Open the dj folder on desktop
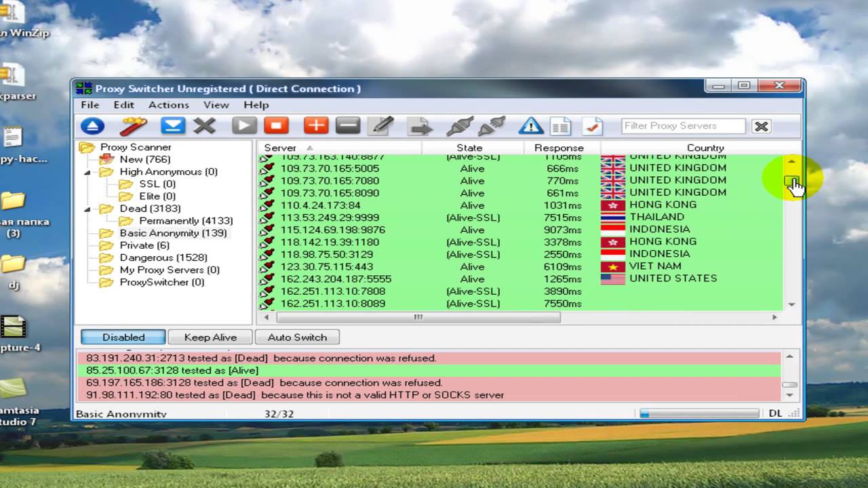 14,271
